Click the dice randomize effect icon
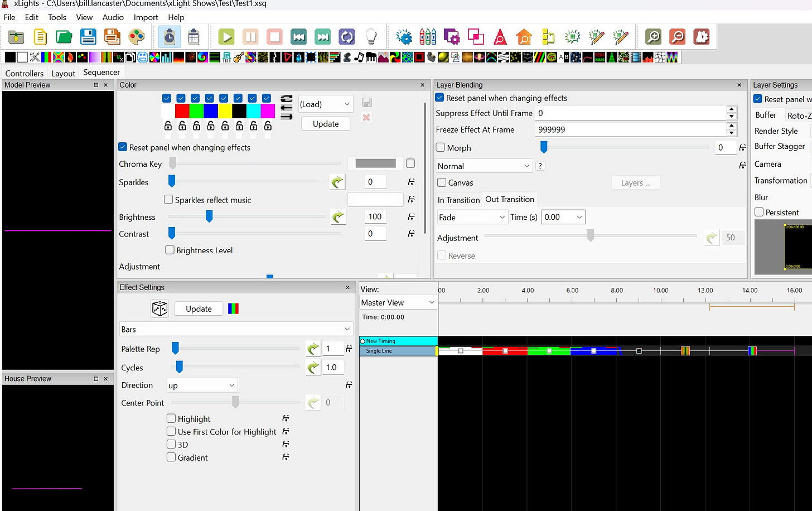This screenshot has height=511, width=812. point(160,308)
